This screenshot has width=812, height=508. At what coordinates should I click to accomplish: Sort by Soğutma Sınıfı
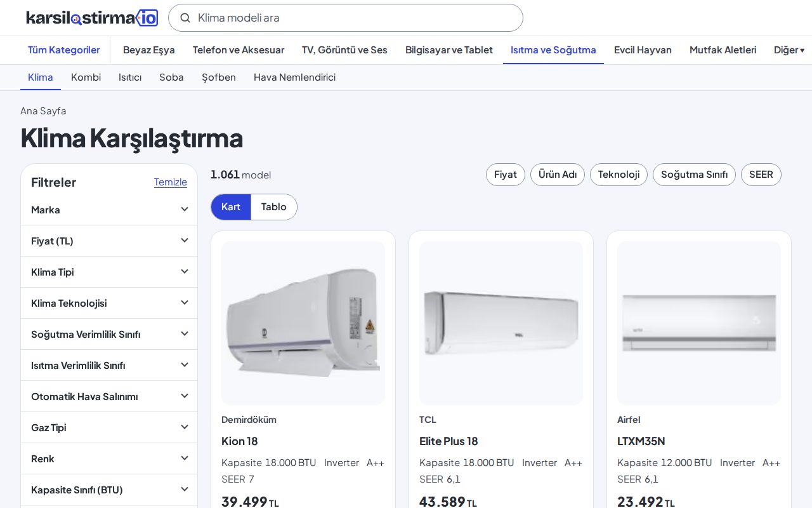(x=694, y=174)
